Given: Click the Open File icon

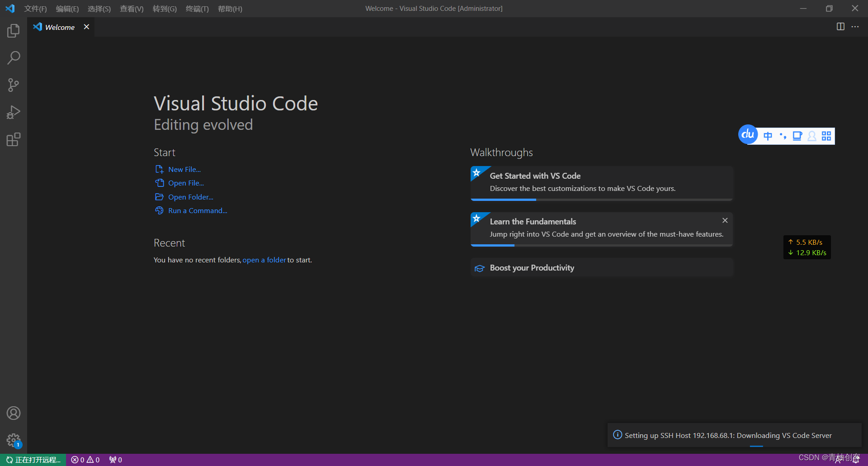Looking at the screenshot, I should pyautogui.click(x=159, y=183).
